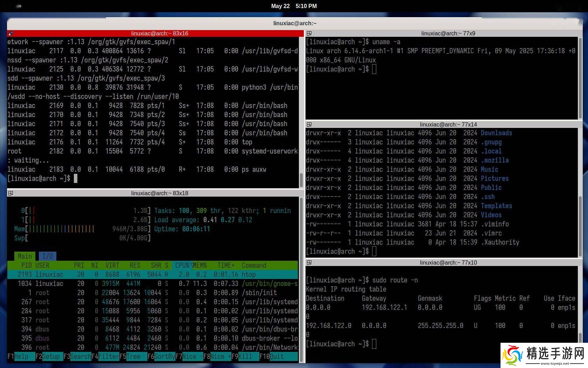Click the group icon of the 77x10 terminal pane
Image resolution: width=588 pixels, height=368 pixels.
point(309,263)
